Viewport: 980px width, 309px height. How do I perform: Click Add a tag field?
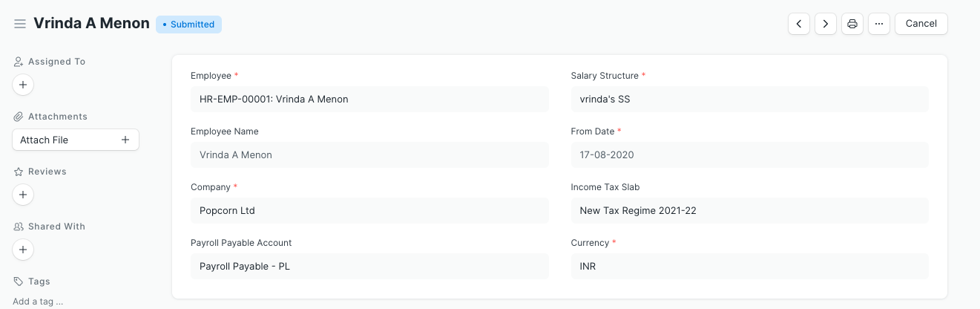pos(38,302)
